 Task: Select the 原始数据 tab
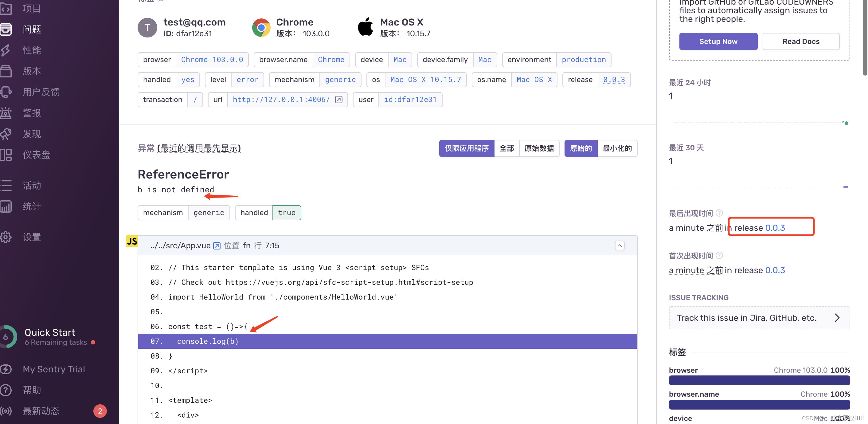pos(539,148)
